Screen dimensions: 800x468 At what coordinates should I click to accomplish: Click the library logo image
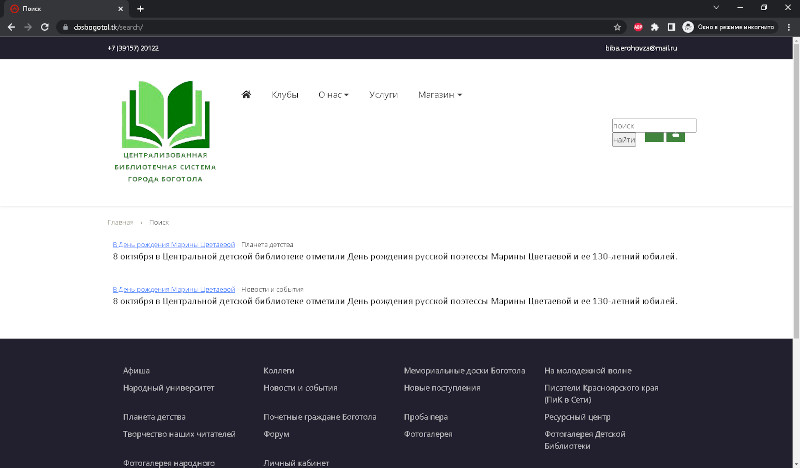coord(165,132)
